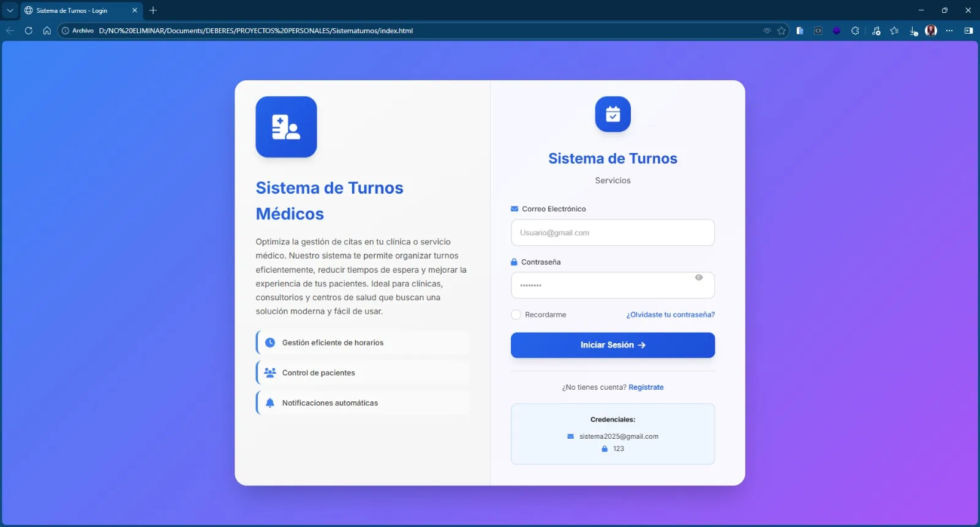This screenshot has height=527, width=980.
Task: Open browser home page icon
Action: pos(47,31)
